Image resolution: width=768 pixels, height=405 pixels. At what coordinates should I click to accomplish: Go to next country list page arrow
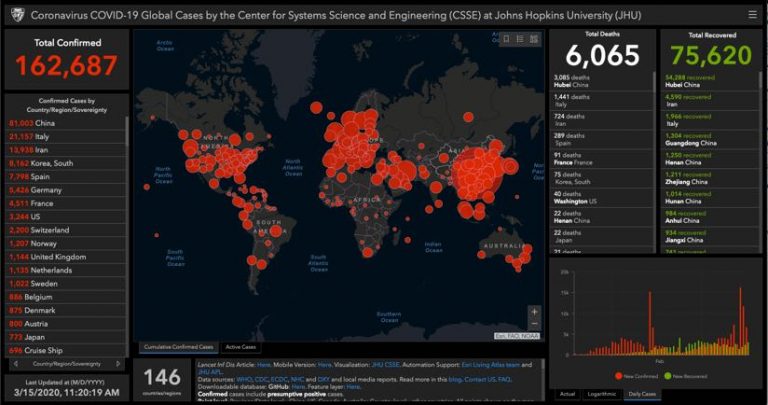[118, 364]
